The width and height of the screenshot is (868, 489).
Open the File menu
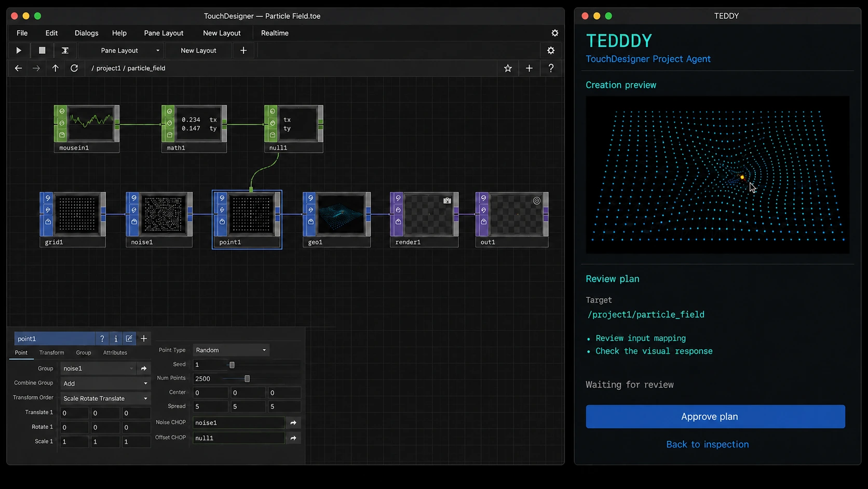click(22, 33)
